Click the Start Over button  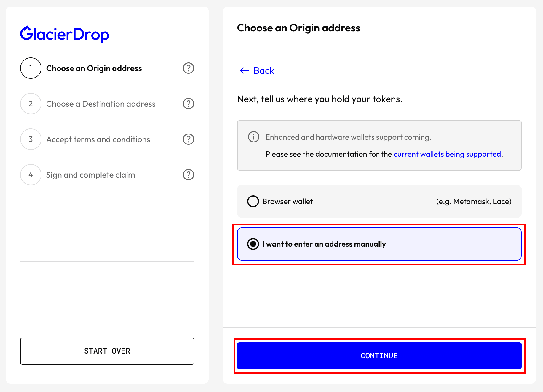[107, 351]
